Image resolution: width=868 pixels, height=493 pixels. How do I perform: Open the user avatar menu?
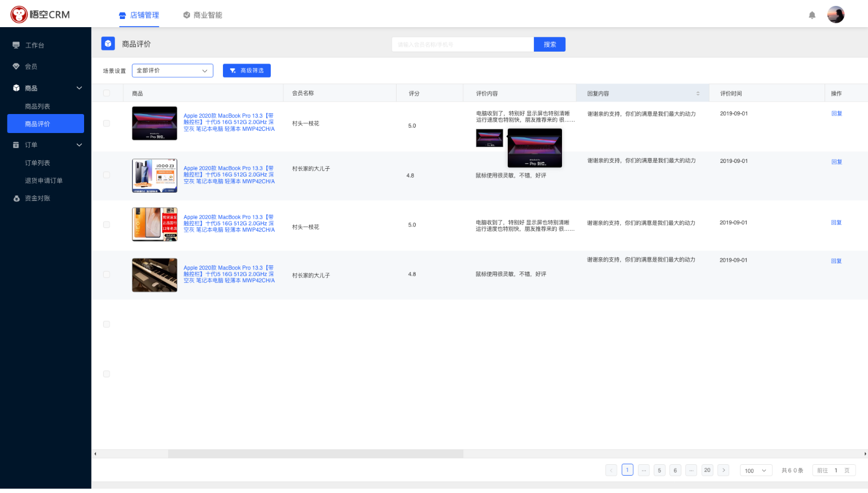point(835,15)
